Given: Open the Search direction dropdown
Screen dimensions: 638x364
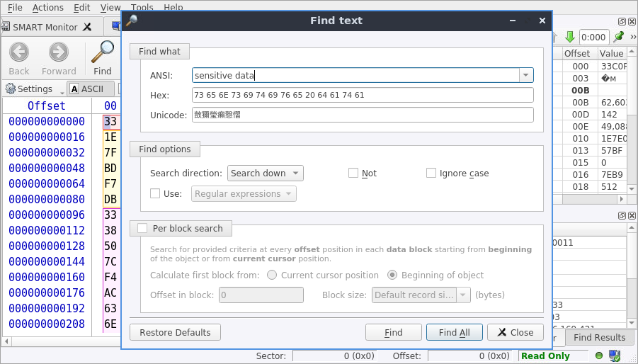Looking at the screenshot, I should (x=266, y=174).
